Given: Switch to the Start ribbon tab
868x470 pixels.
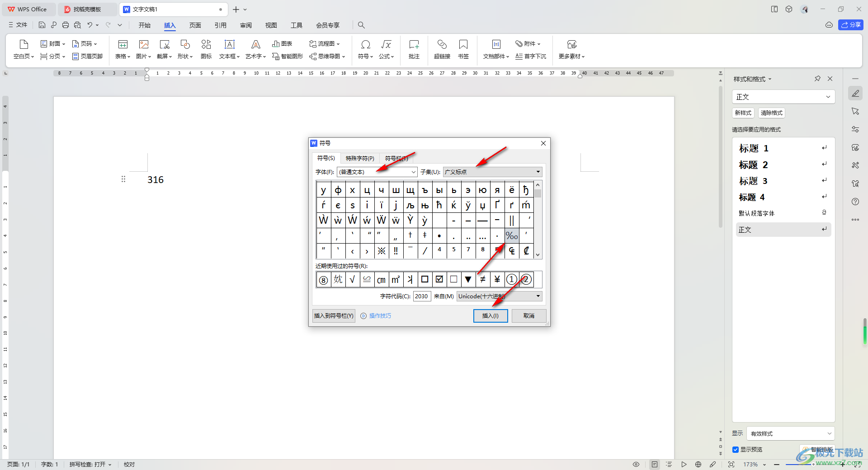Looking at the screenshot, I should tap(145, 25).
